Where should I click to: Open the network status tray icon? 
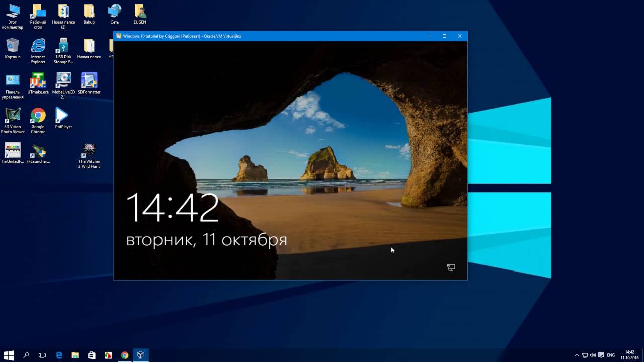pyautogui.click(x=585, y=355)
